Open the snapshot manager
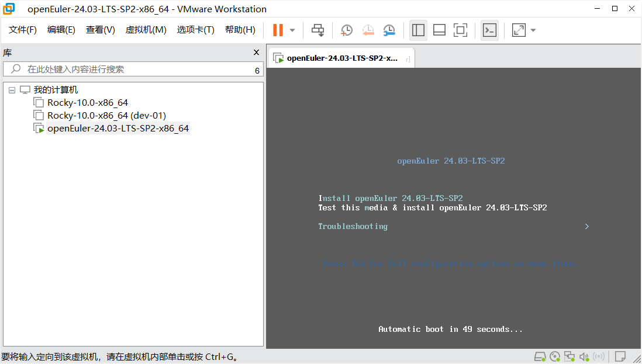The image size is (642, 364). 389,30
